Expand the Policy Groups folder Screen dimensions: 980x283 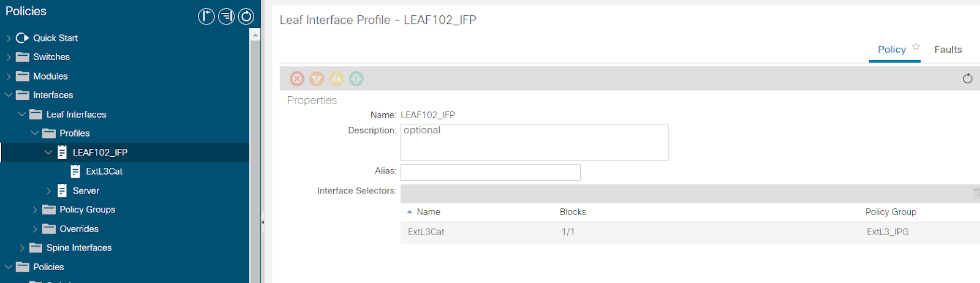click(x=35, y=209)
